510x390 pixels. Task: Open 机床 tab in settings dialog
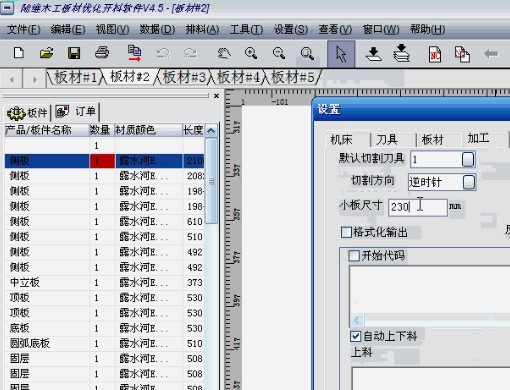[x=341, y=139]
